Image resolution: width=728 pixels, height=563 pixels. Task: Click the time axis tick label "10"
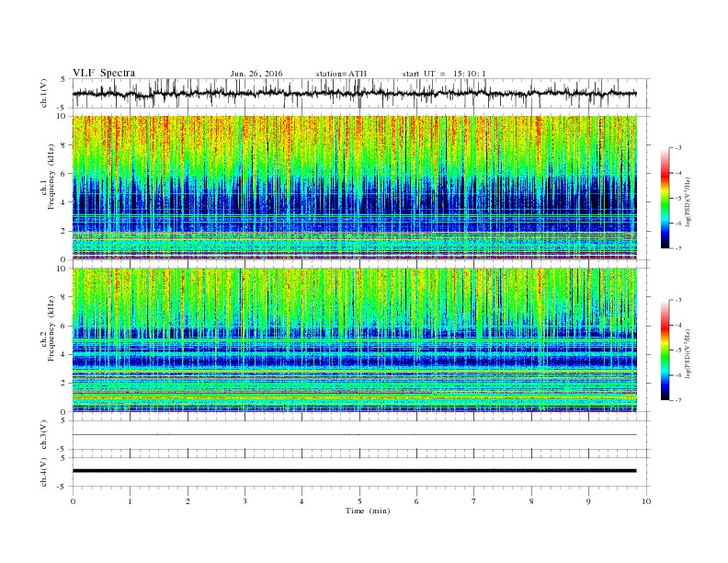pyautogui.click(x=646, y=501)
